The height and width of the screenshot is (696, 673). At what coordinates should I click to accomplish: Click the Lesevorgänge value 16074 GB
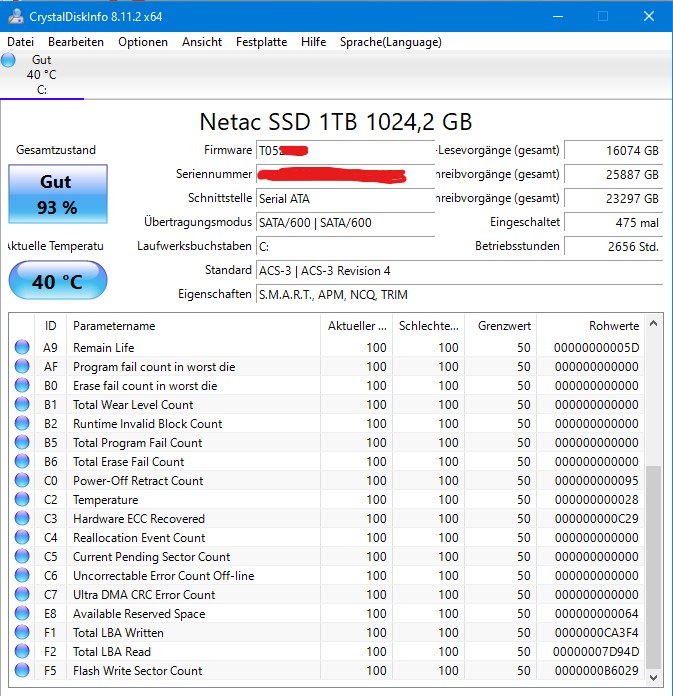pyautogui.click(x=614, y=150)
